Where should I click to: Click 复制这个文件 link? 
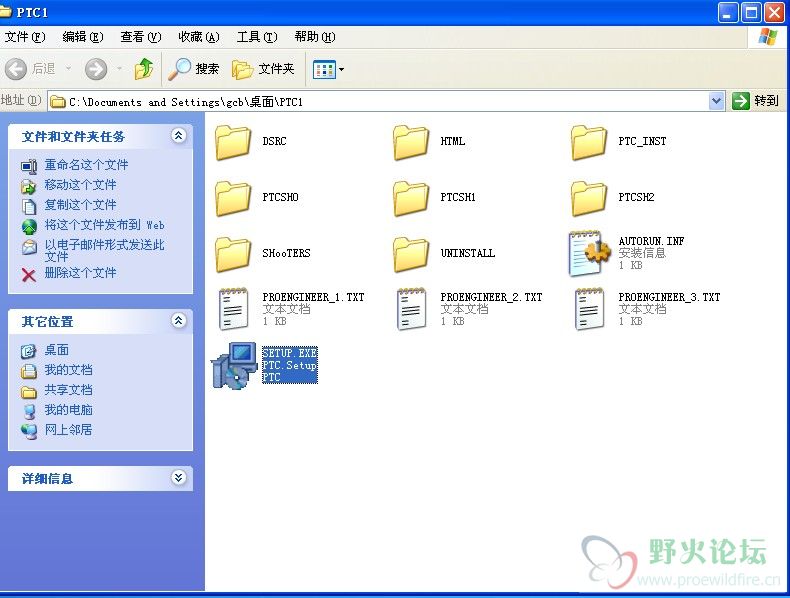click(x=80, y=205)
